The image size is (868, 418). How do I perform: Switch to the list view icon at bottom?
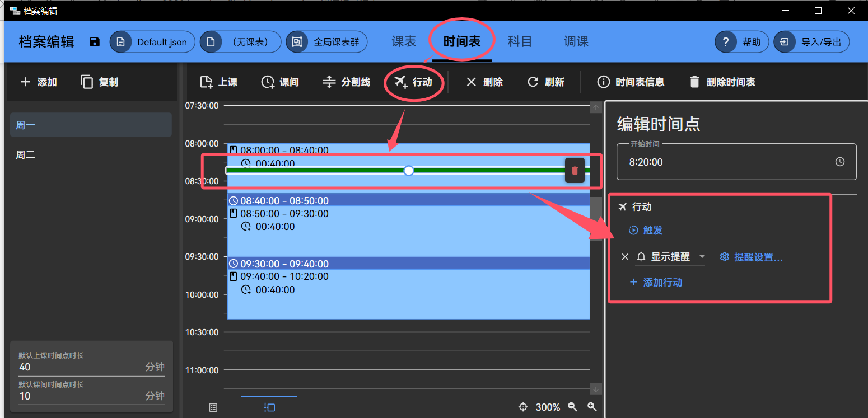[213, 407]
